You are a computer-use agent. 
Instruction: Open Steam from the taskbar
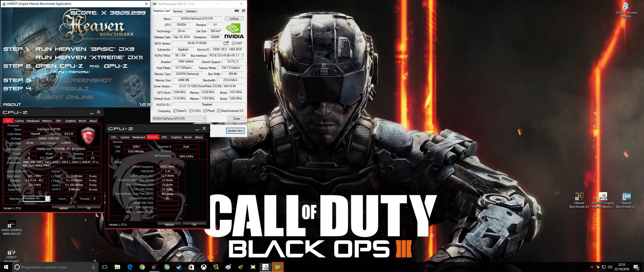tap(179, 267)
